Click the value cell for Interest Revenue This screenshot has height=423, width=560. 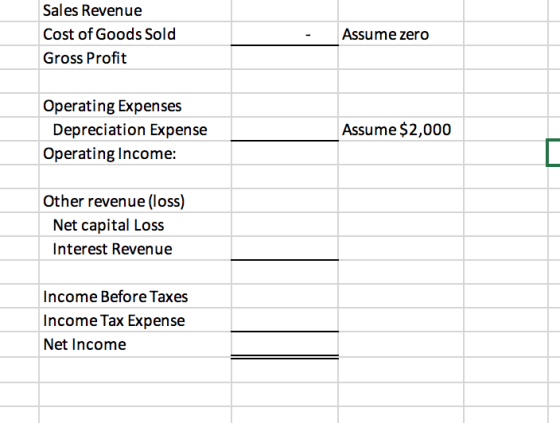pyautogui.click(x=285, y=249)
